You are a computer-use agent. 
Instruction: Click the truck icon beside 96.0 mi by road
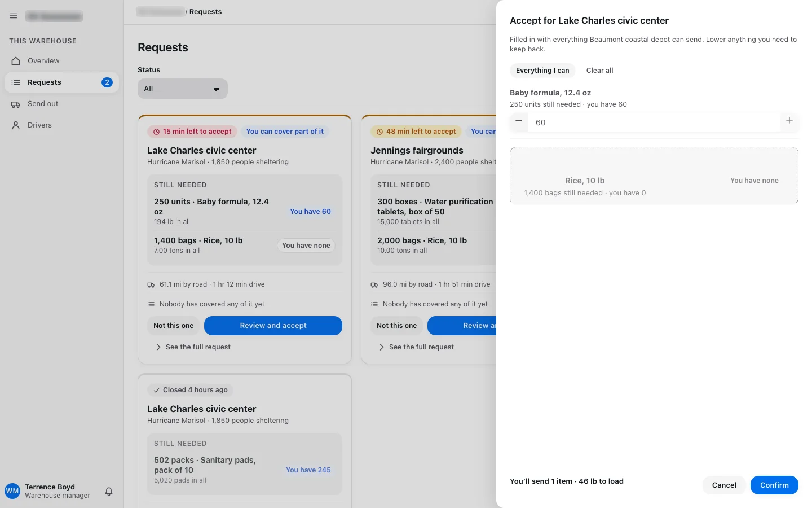pos(374,285)
